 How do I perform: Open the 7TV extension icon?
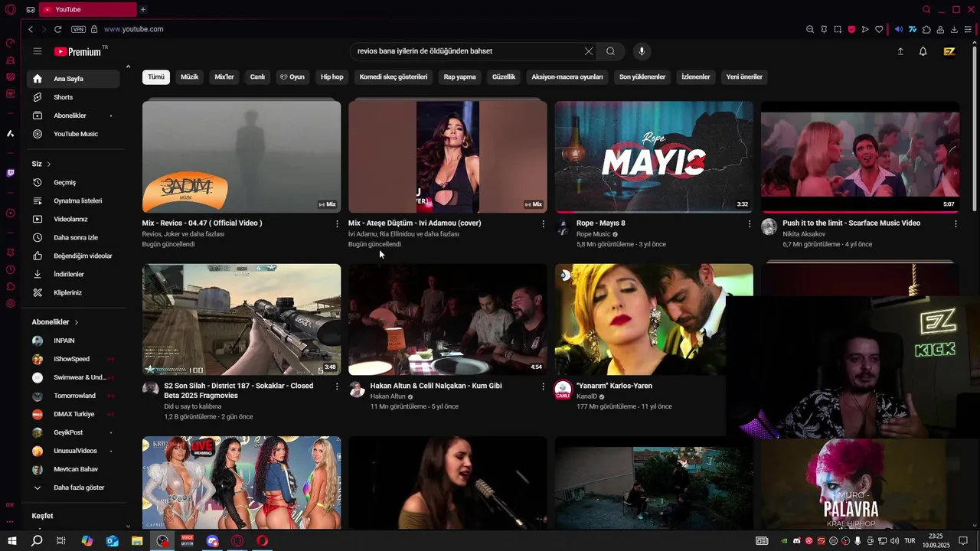pos(913,29)
